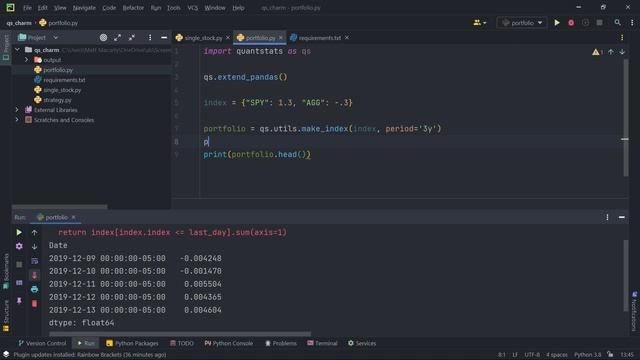Open editor tabs options menu

click(x=622, y=38)
